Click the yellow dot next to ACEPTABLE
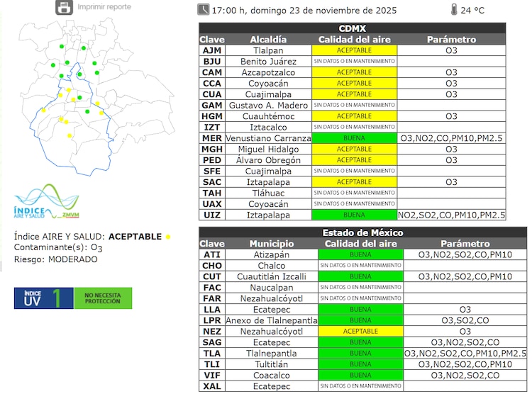Image resolution: width=532 pixels, height=394 pixels. tap(168, 237)
